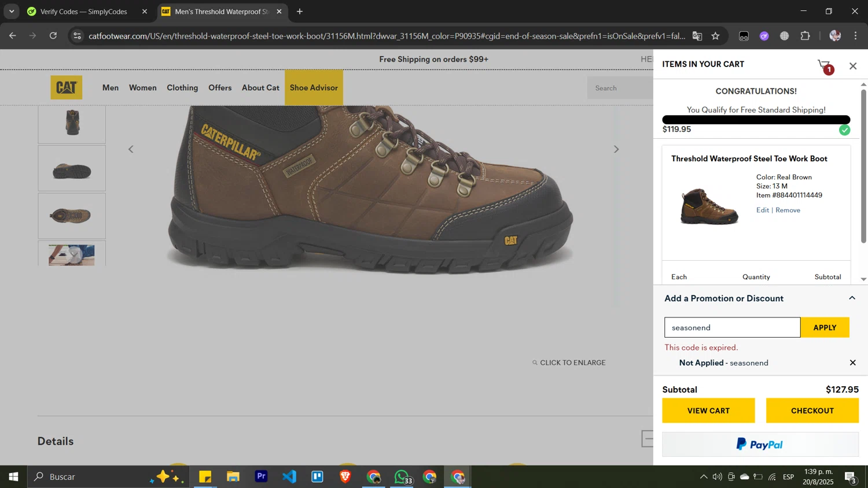
Task: Open the tab search dropdown
Action: [x=12, y=12]
